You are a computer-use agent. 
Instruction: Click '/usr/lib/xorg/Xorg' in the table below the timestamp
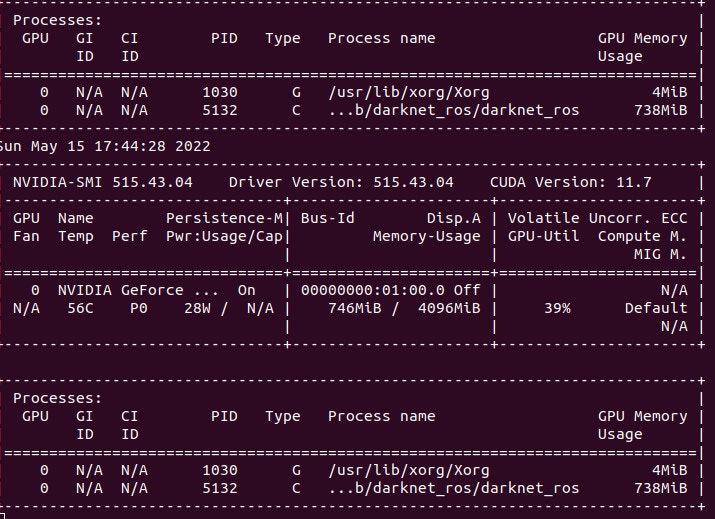tap(409, 470)
